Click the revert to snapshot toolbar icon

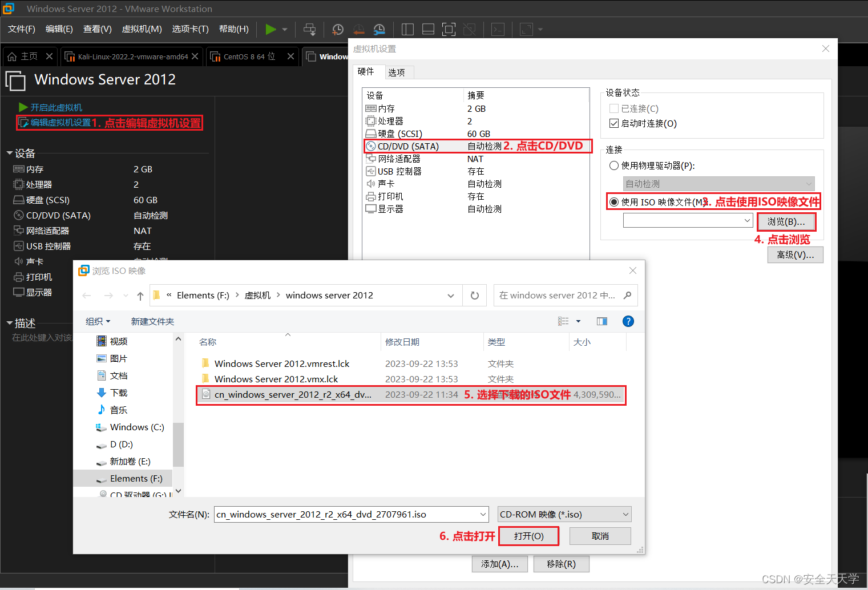[358, 29]
